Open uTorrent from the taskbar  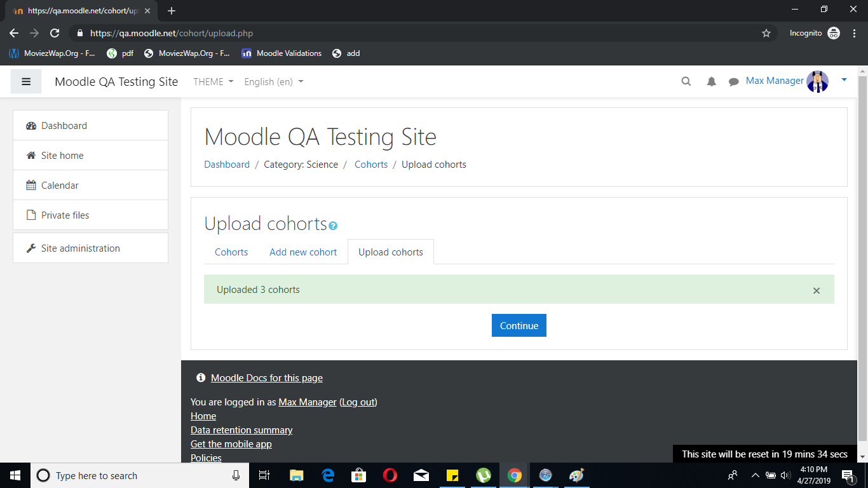(x=484, y=475)
